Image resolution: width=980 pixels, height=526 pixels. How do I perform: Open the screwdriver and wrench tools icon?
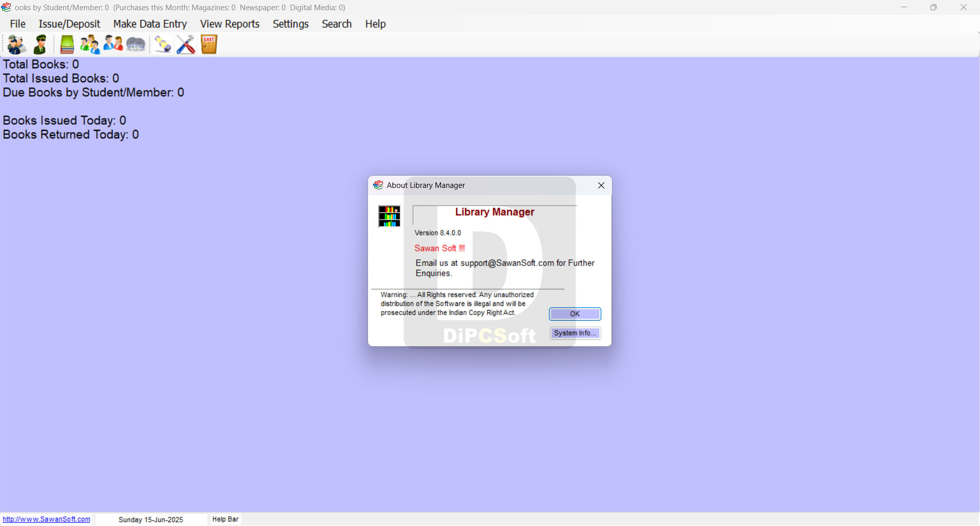tap(186, 44)
